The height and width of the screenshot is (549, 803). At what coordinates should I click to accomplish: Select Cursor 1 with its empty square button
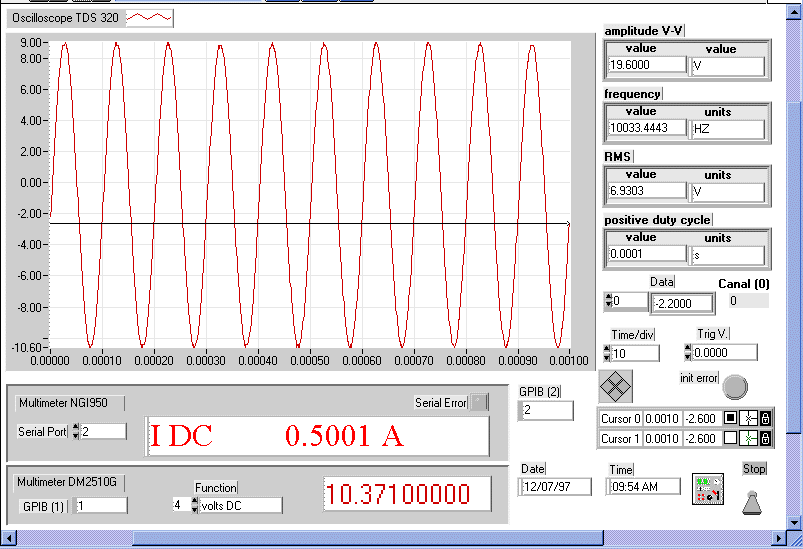(730, 438)
